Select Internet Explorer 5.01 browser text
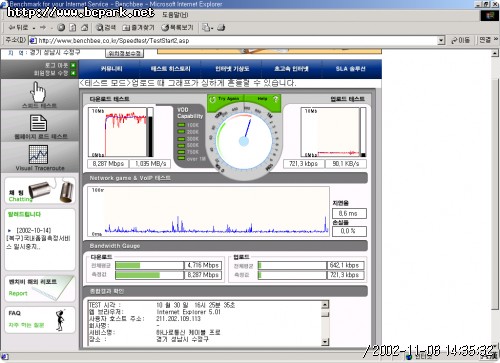The image size is (500, 363). click(188, 312)
